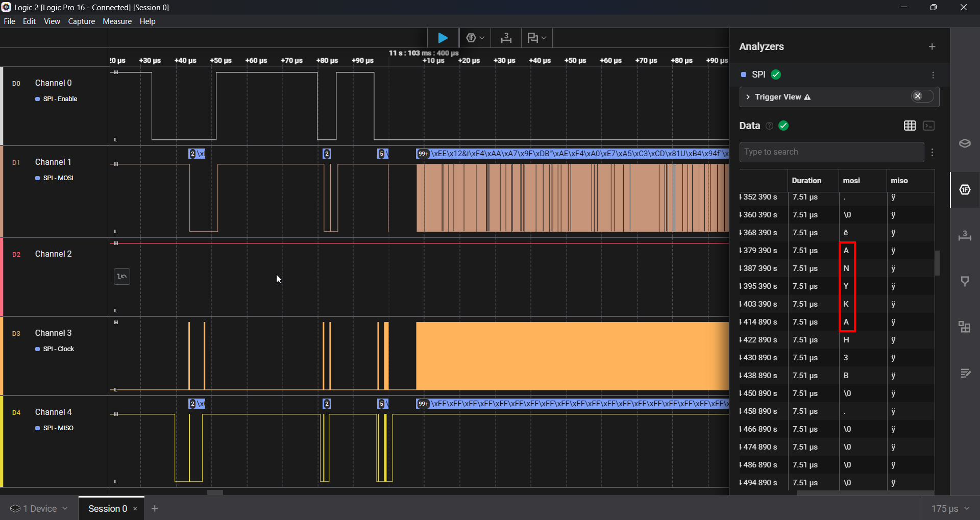Expand the Trigger View section
Image resolution: width=980 pixels, height=520 pixels.
[748, 97]
